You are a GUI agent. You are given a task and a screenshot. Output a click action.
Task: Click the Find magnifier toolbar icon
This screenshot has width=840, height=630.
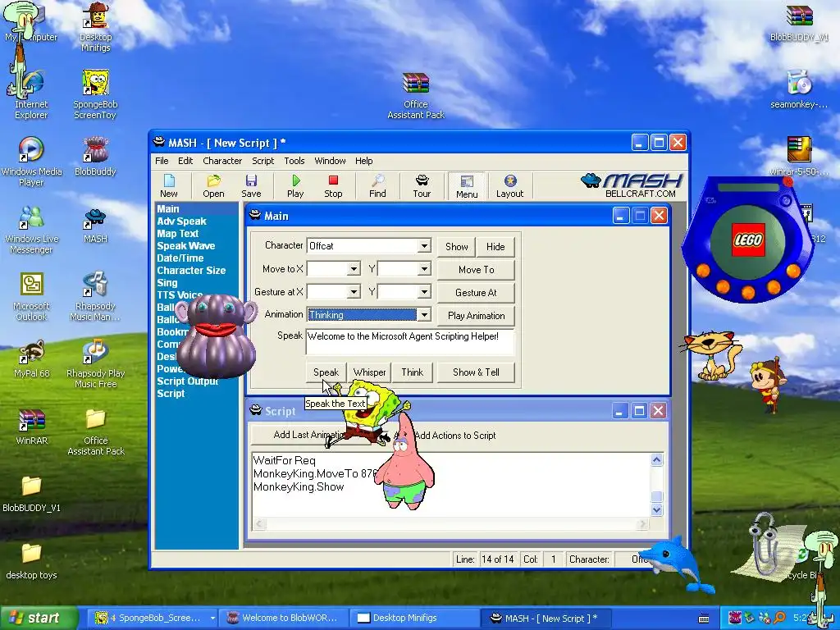point(377,186)
